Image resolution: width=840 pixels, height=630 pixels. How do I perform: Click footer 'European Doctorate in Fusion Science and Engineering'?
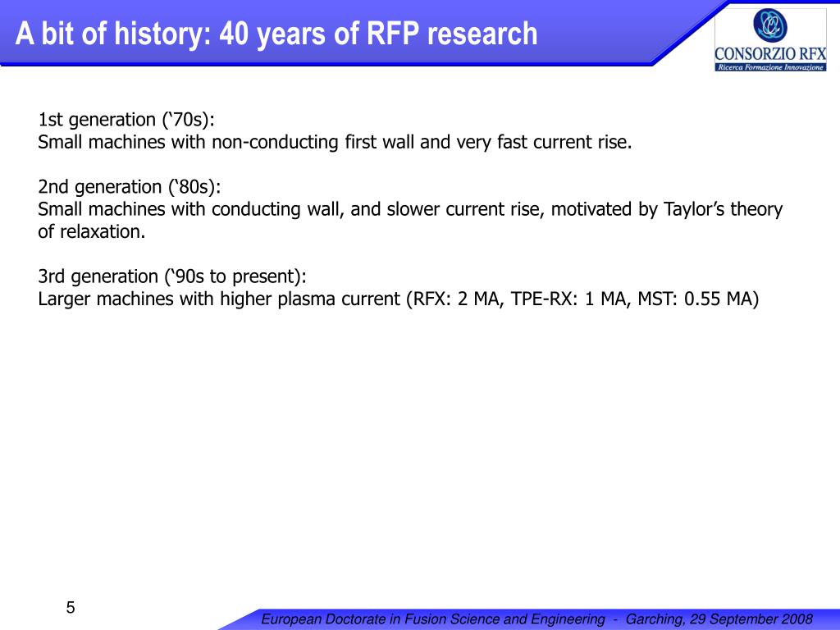(433, 619)
